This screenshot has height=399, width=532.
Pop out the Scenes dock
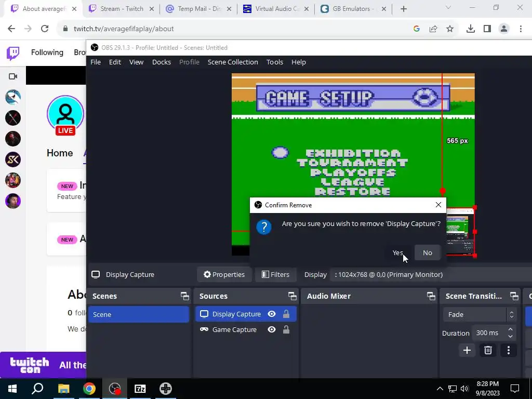[185, 296]
